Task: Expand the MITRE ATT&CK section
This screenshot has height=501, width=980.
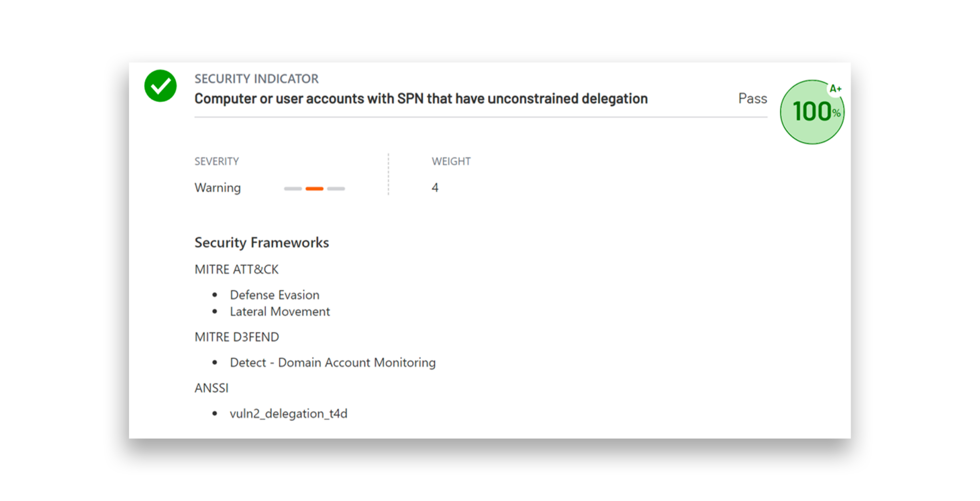Action: 236,269
